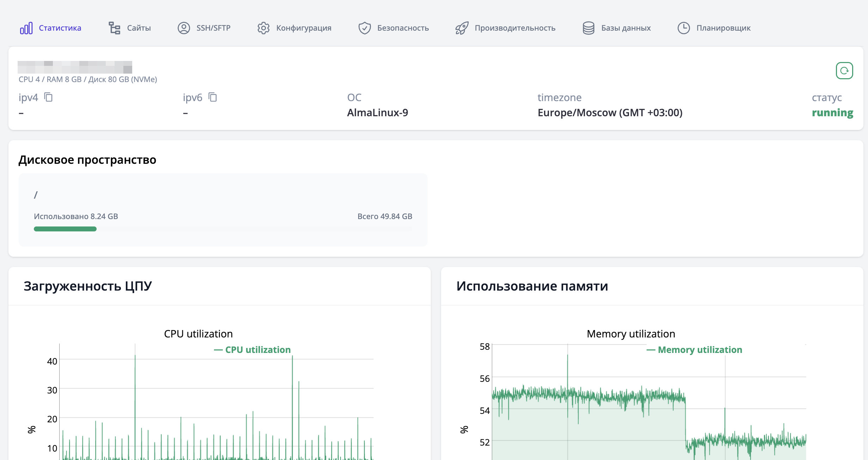Click the Безопасность shield icon
The height and width of the screenshot is (460, 868).
[365, 28]
